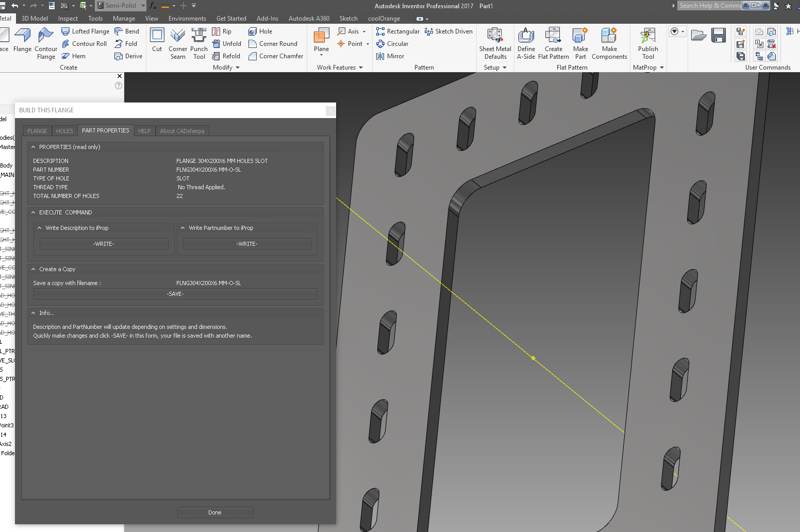Open the Plane dropdown arrow
The height and width of the screenshot is (532, 800).
coord(321,55)
